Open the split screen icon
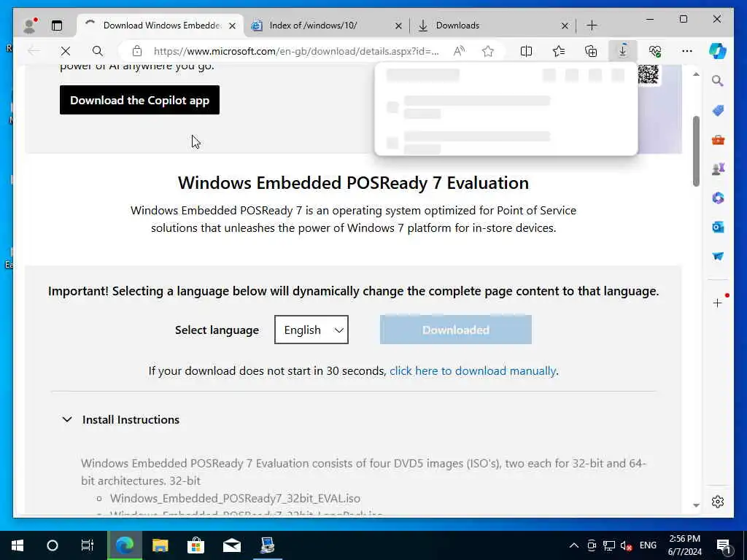747x560 pixels. tap(527, 51)
